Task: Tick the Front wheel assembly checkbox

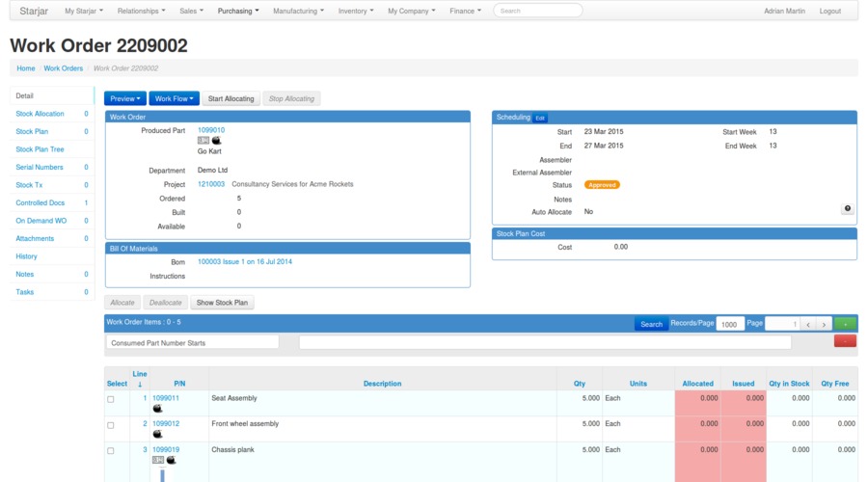Action: (x=111, y=425)
